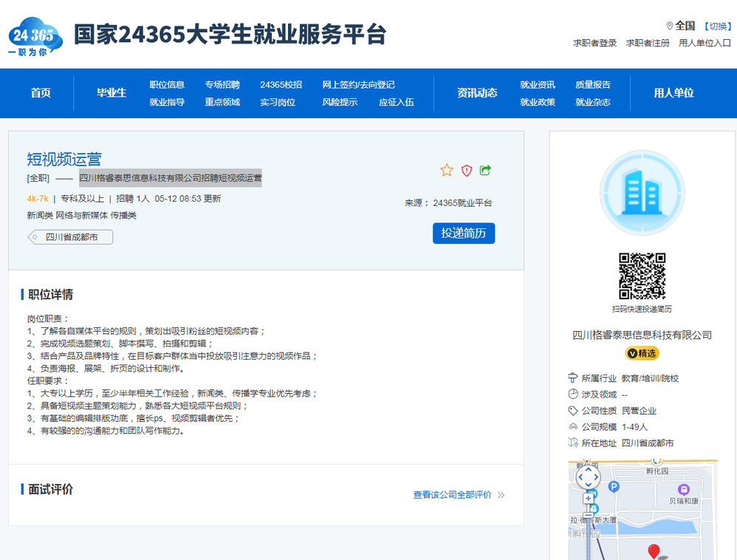737x560 pixels.
Task: Zoom in the map with plus button
Action: [588, 498]
